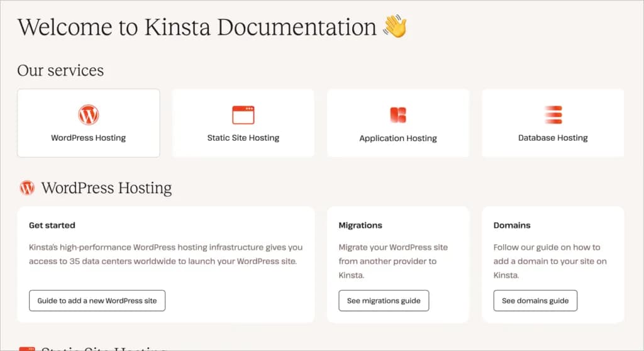The width and height of the screenshot is (644, 351).
Task: Click the Migrations card title
Action: point(360,225)
